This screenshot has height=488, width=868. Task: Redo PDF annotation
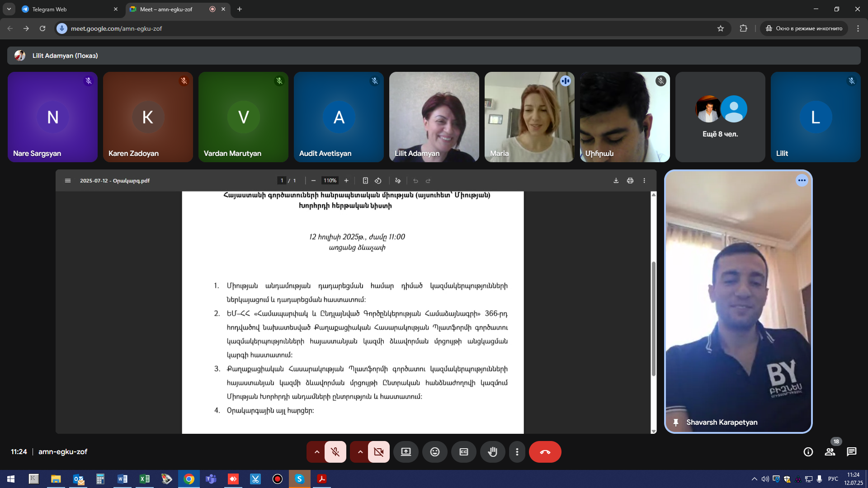click(x=428, y=181)
